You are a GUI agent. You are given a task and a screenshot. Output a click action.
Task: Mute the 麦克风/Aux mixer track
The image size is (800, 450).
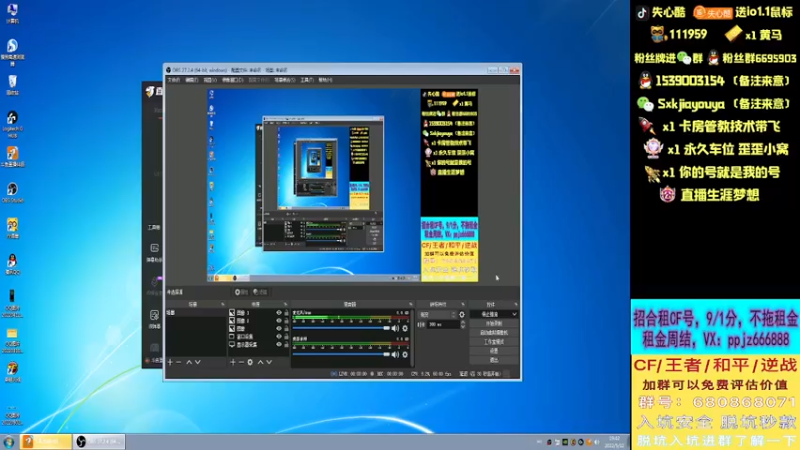(x=395, y=329)
